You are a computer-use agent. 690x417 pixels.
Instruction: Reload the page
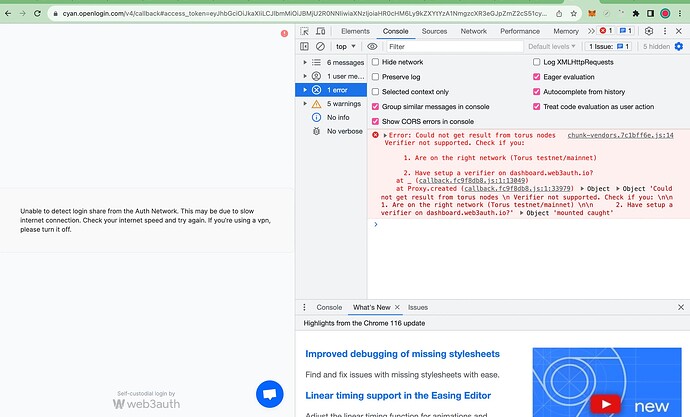click(x=37, y=14)
